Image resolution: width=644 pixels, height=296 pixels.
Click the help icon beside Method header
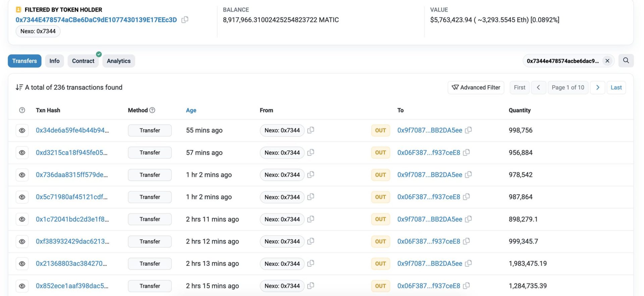coord(152,110)
